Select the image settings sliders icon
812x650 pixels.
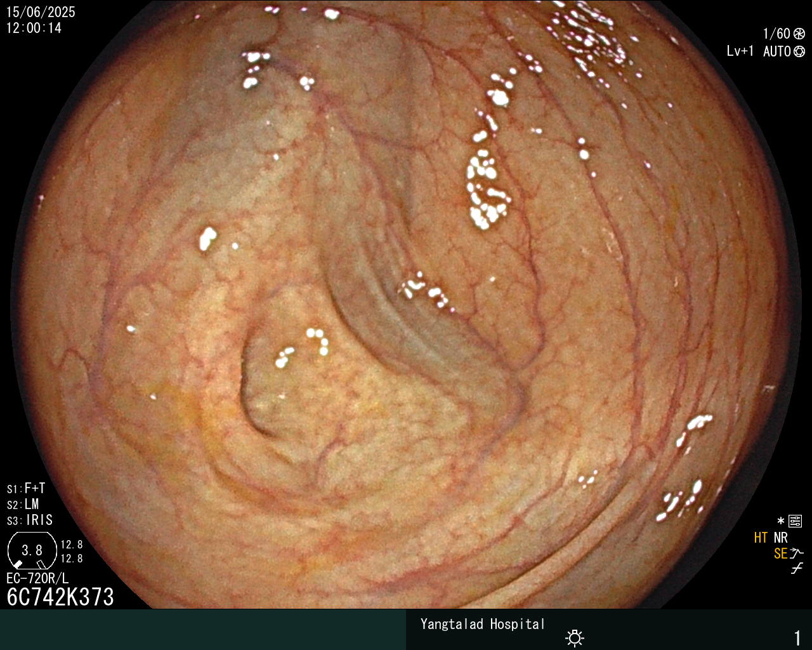point(796,522)
